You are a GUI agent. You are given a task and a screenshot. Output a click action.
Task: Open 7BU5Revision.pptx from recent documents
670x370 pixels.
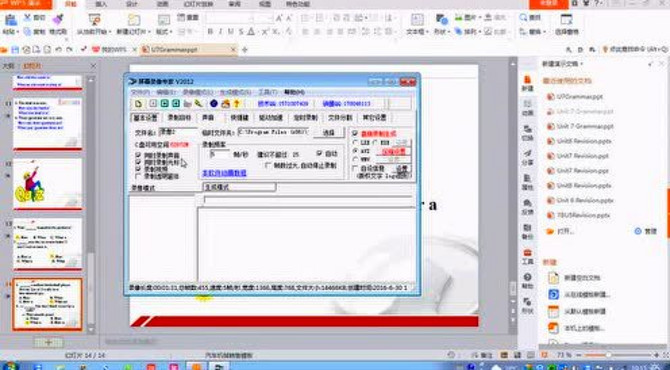click(583, 215)
